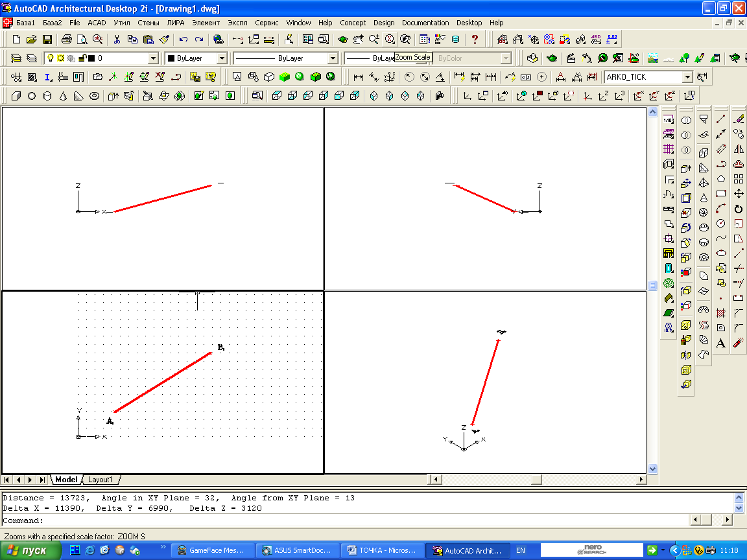Click the Circle draw tool icon

click(721, 224)
